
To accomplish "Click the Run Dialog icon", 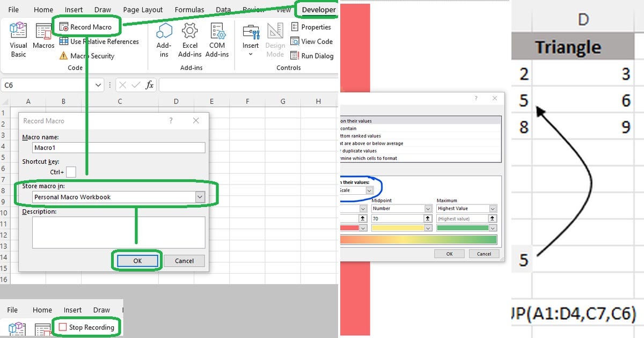I will (312, 55).
